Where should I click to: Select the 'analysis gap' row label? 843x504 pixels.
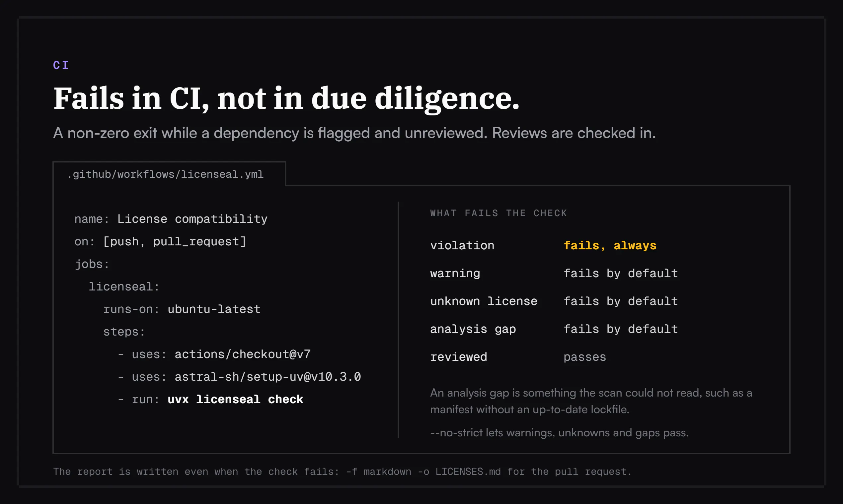(473, 329)
